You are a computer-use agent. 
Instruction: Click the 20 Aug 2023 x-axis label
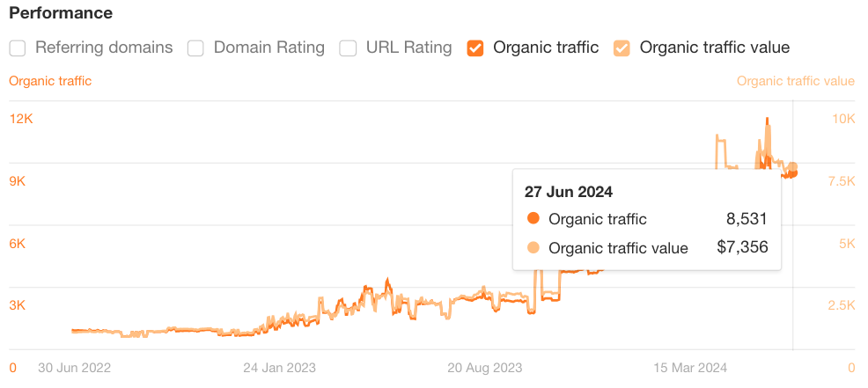point(485,367)
